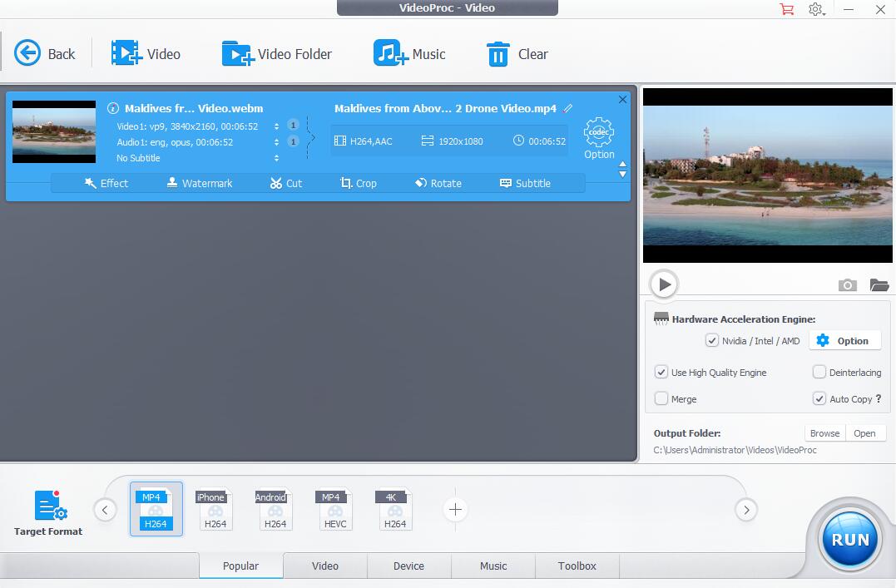Disable Use High Quality Engine

[x=660, y=372]
